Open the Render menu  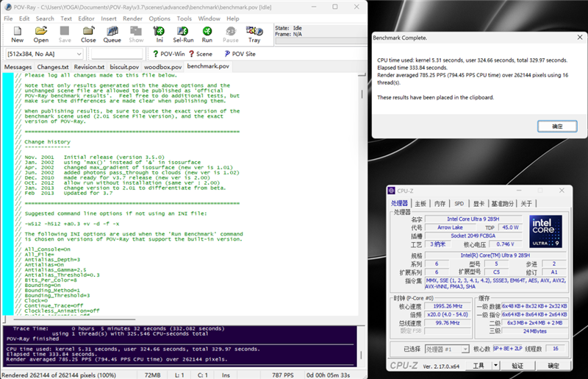tap(132, 18)
